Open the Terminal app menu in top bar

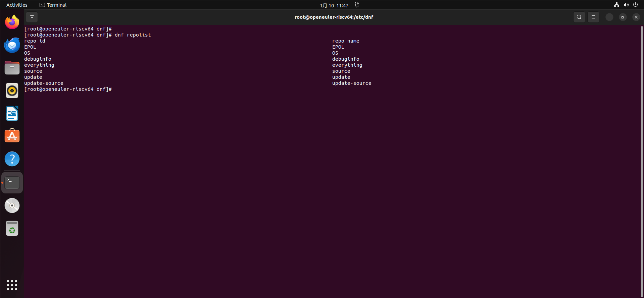click(x=53, y=5)
